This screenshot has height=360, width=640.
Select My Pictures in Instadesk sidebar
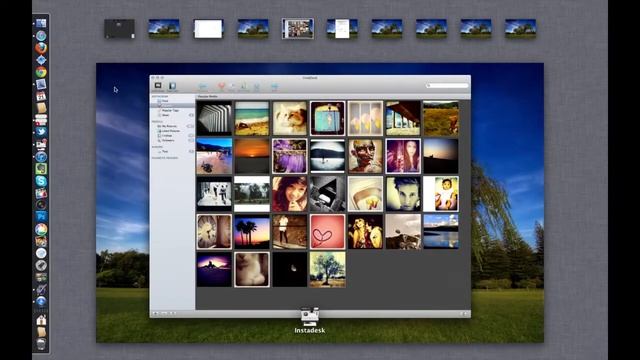click(x=169, y=126)
